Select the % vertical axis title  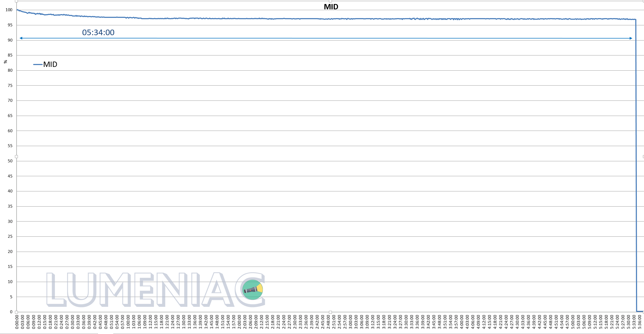[6, 62]
